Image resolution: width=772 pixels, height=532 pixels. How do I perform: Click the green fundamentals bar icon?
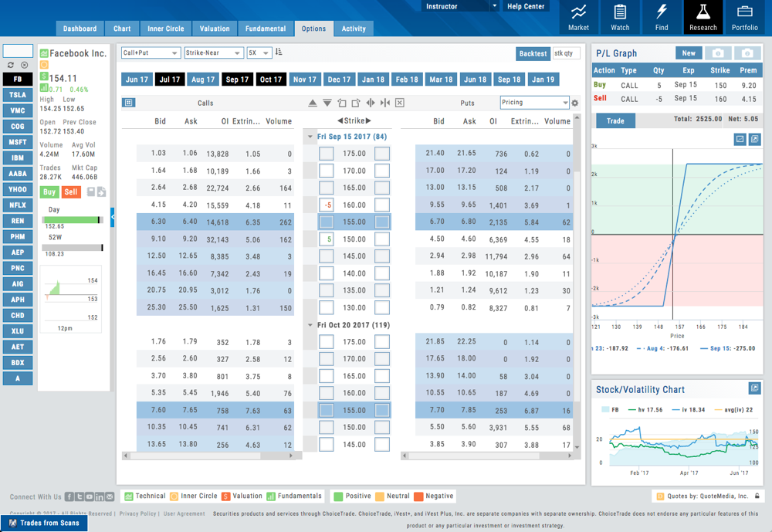44,88
